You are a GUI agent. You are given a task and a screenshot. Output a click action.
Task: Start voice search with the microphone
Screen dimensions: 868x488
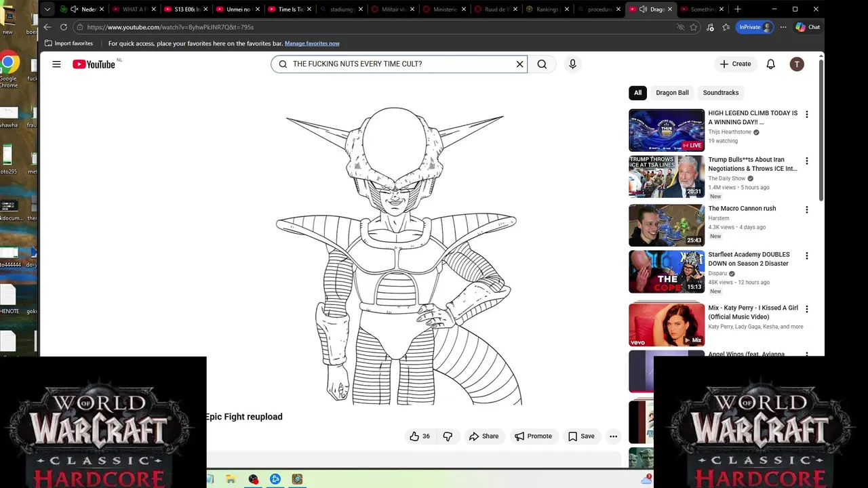(x=572, y=64)
